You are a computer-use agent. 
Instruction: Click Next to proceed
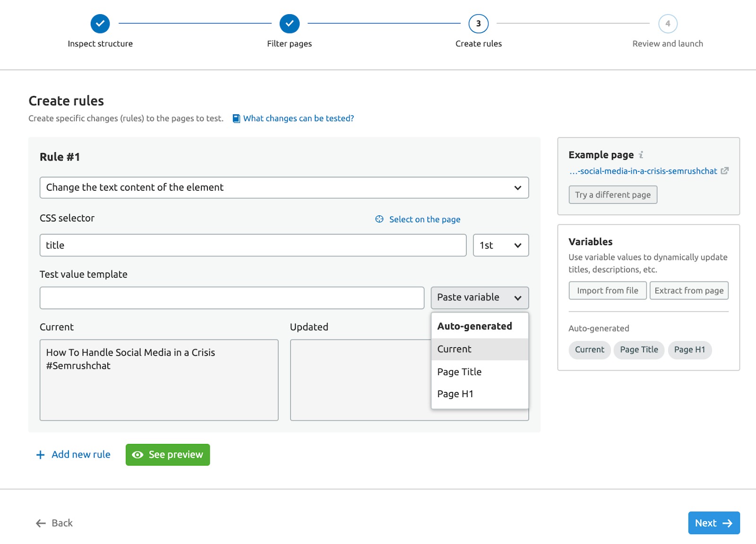pyautogui.click(x=714, y=523)
